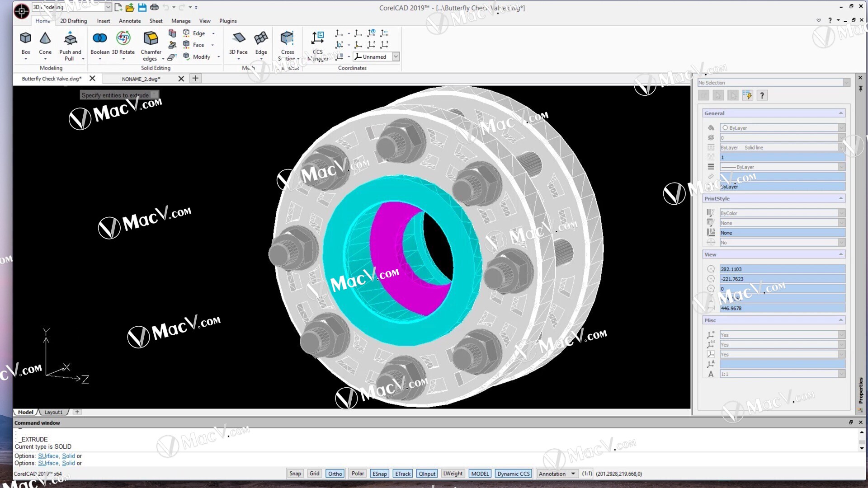Toggle LWeight display in status bar

(x=453, y=474)
